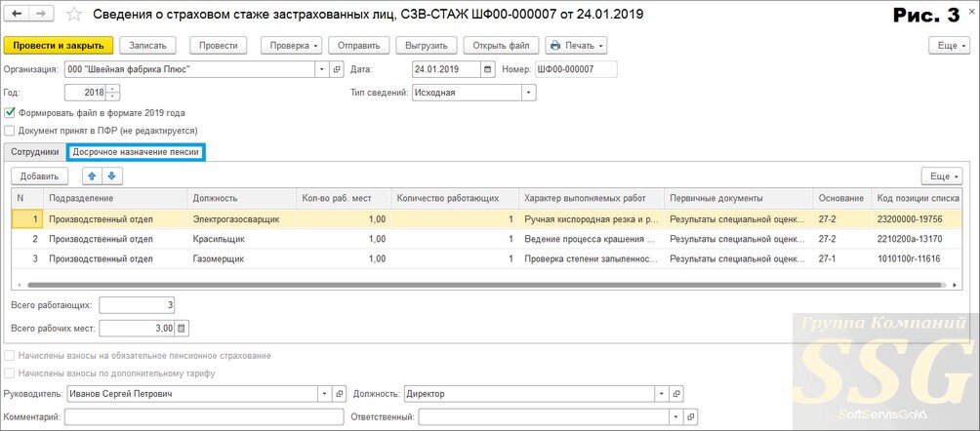Click the Отправить button
Viewport: 980px width, 431px height.
[359, 46]
